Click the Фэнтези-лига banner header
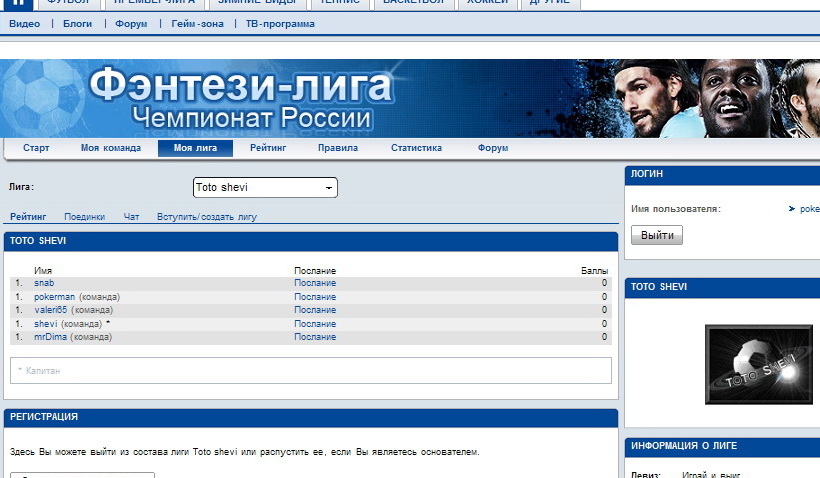This screenshot has width=820, height=478. [x=410, y=98]
